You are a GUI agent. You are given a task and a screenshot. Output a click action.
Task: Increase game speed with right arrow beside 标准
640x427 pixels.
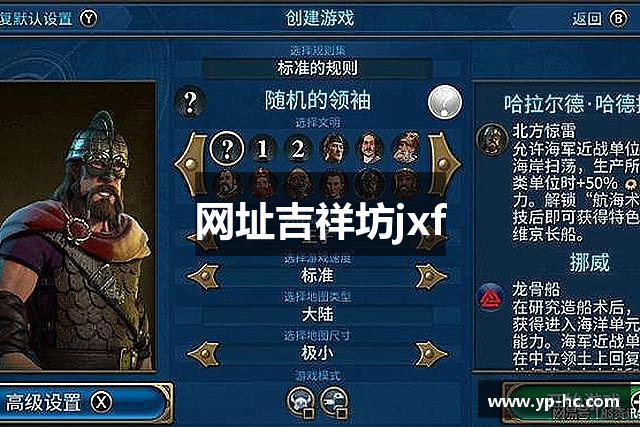[x=431, y=276]
